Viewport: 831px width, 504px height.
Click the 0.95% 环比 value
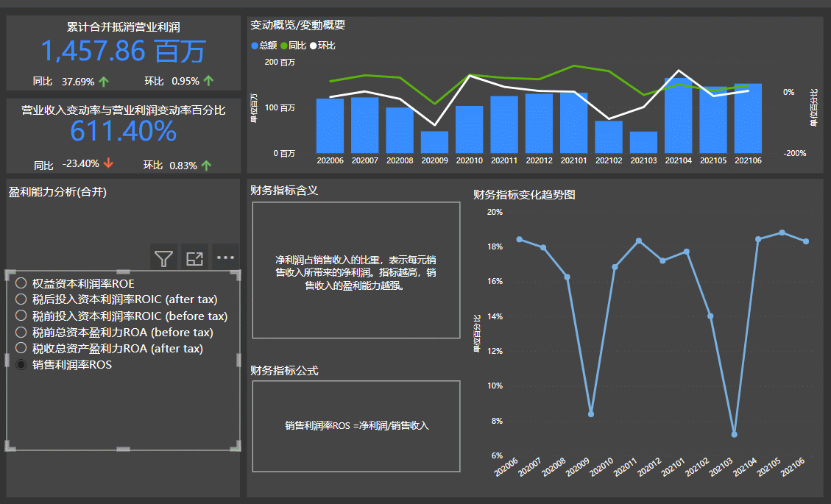click(x=185, y=81)
